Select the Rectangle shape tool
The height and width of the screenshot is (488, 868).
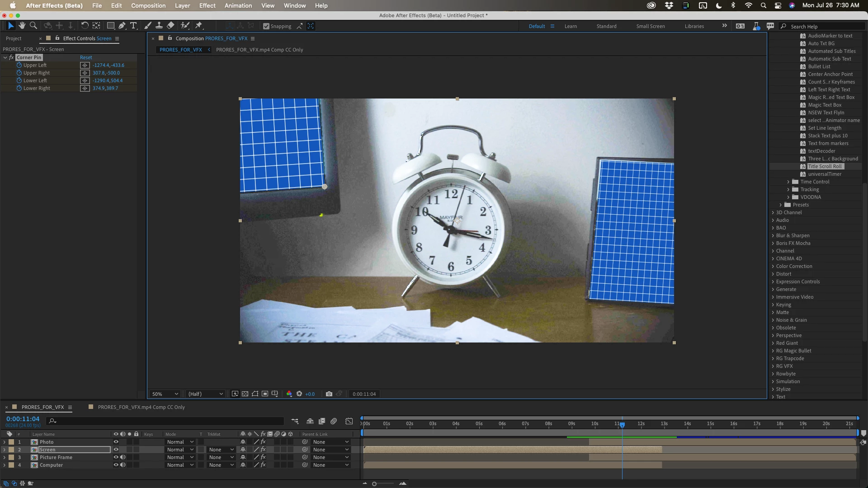pyautogui.click(x=110, y=26)
